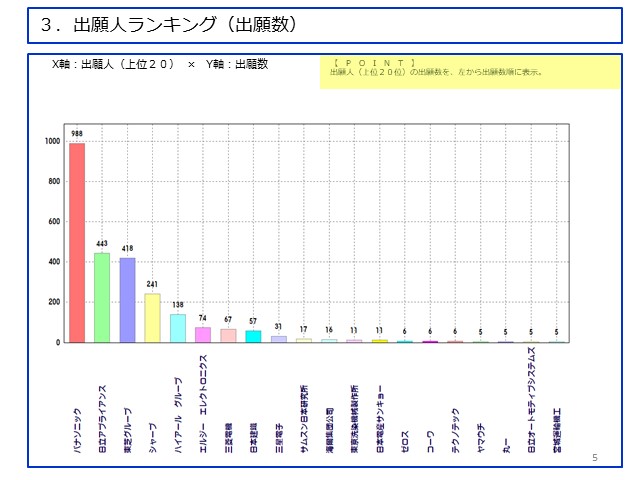Click the 東芝グループ axis label
640x480 pixels.
point(128,430)
